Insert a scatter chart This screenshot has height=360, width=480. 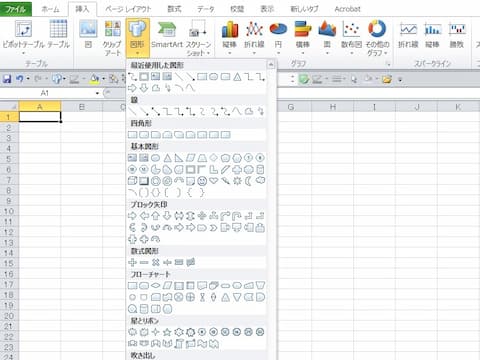(x=351, y=37)
